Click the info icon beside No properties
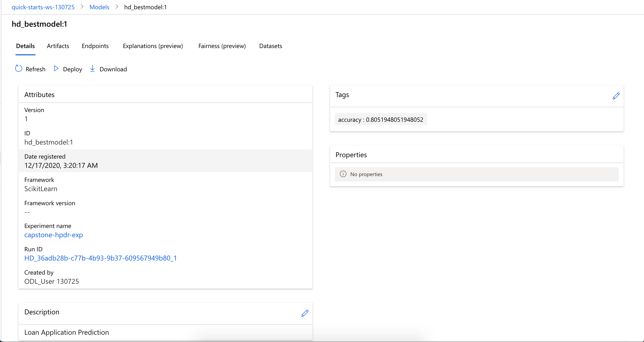 pyautogui.click(x=343, y=174)
